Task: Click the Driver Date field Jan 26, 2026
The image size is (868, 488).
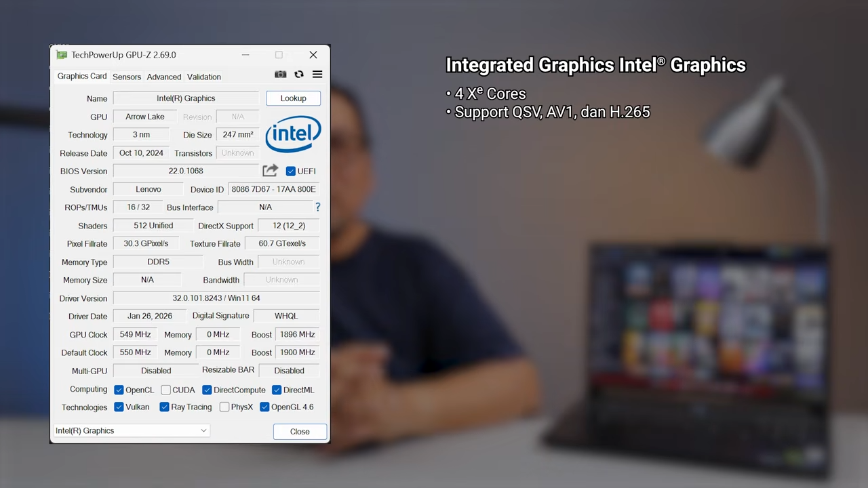Action: pos(149,316)
